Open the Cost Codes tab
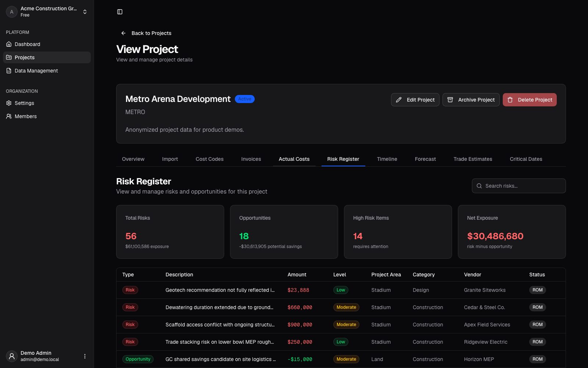The width and height of the screenshot is (588, 368). (209, 159)
